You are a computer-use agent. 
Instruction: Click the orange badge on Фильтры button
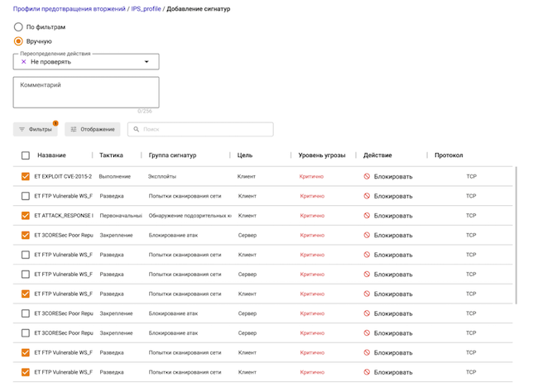pyautogui.click(x=55, y=122)
